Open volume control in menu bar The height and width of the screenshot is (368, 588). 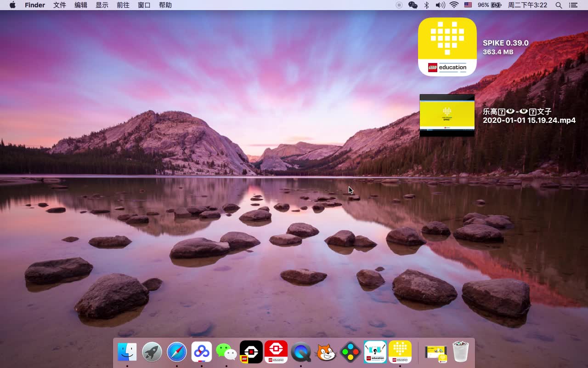(440, 5)
